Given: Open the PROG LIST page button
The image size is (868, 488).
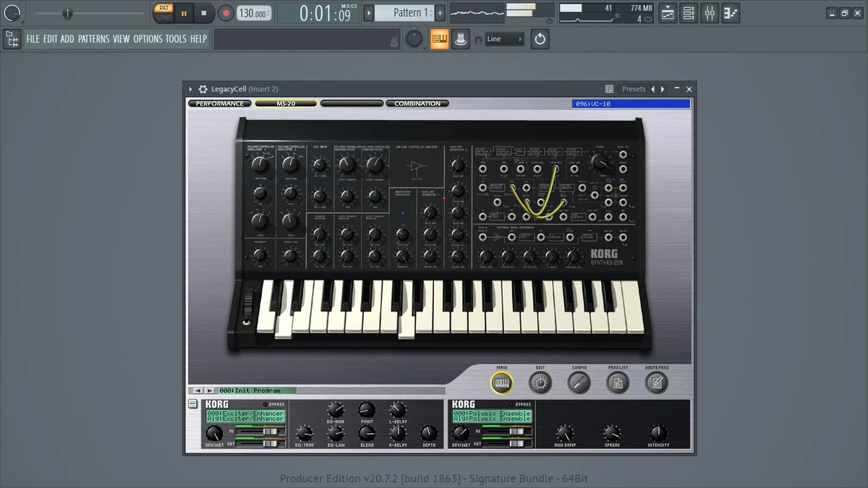Looking at the screenshot, I should tap(618, 382).
